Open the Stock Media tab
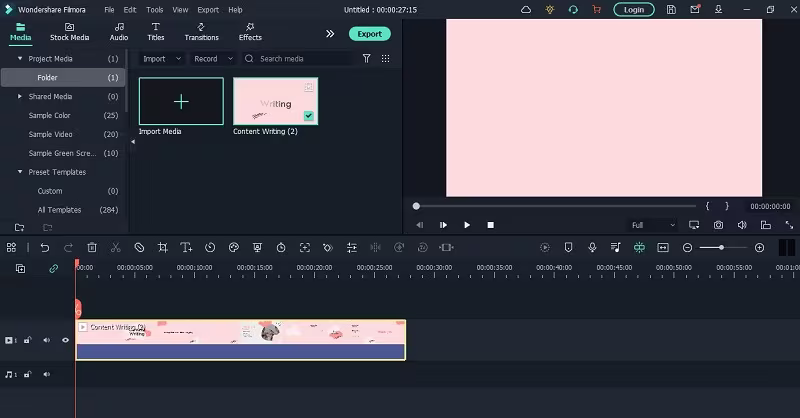Viewport: 800px width, 418px height. pos(69,32)
